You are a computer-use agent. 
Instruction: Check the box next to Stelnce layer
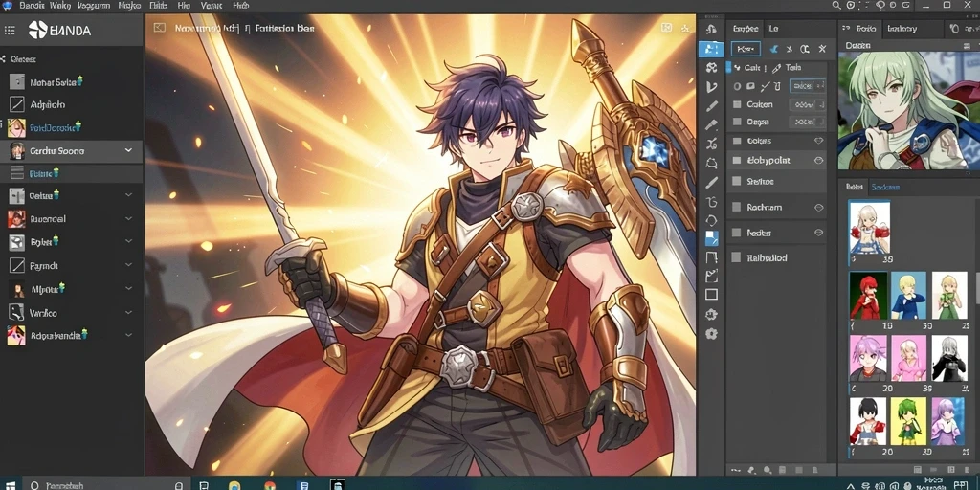click(x=736, y=181)
